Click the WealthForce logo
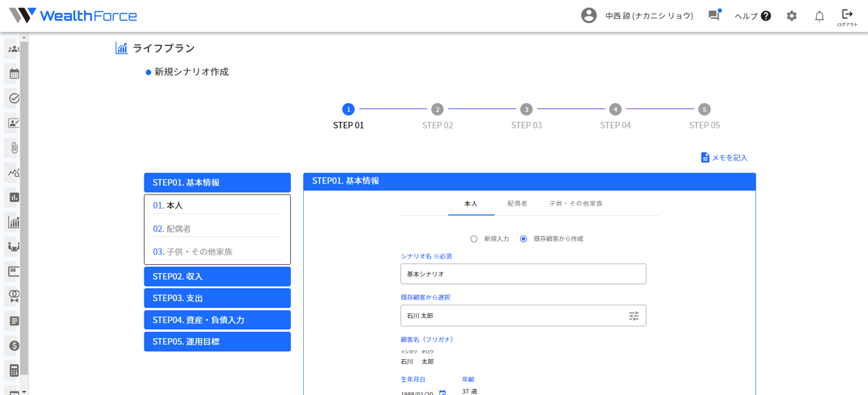Viewport: 868px width, 395px height. click(73, 16)
